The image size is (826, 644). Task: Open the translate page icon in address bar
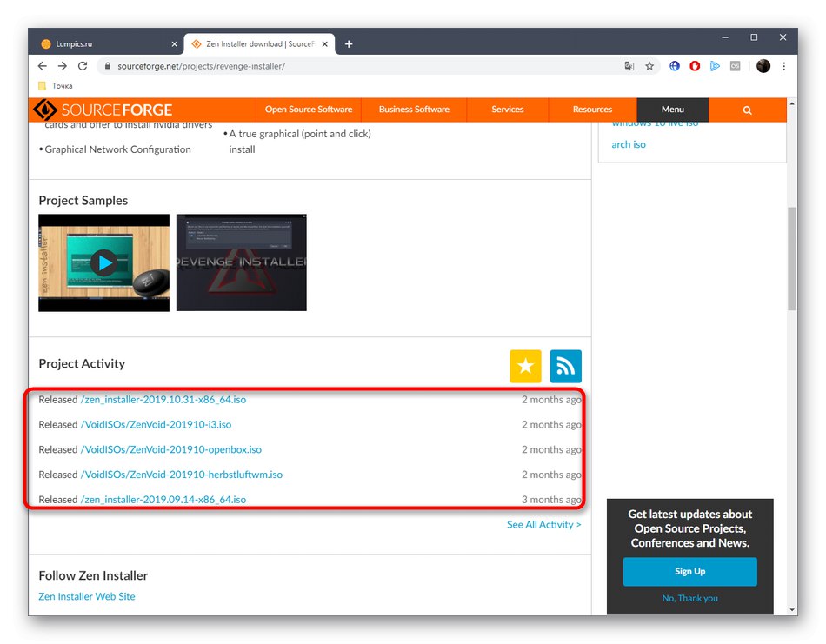[x=629, y=66]
